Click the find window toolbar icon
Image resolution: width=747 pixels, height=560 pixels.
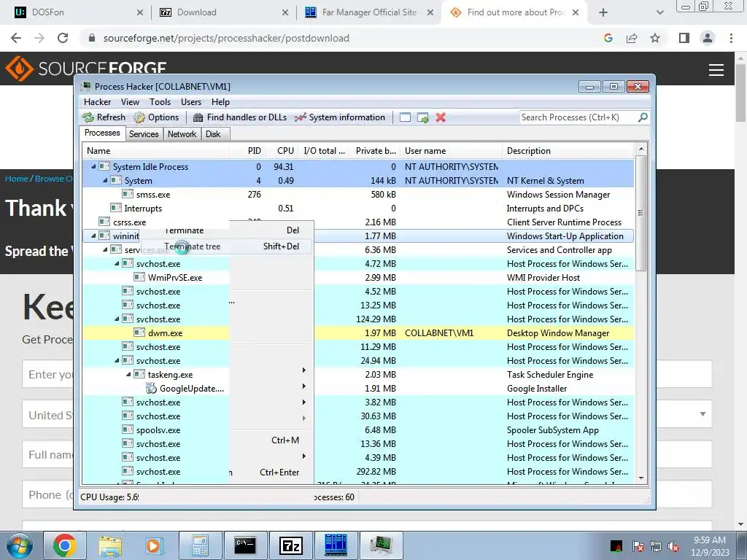coord(405,117)
